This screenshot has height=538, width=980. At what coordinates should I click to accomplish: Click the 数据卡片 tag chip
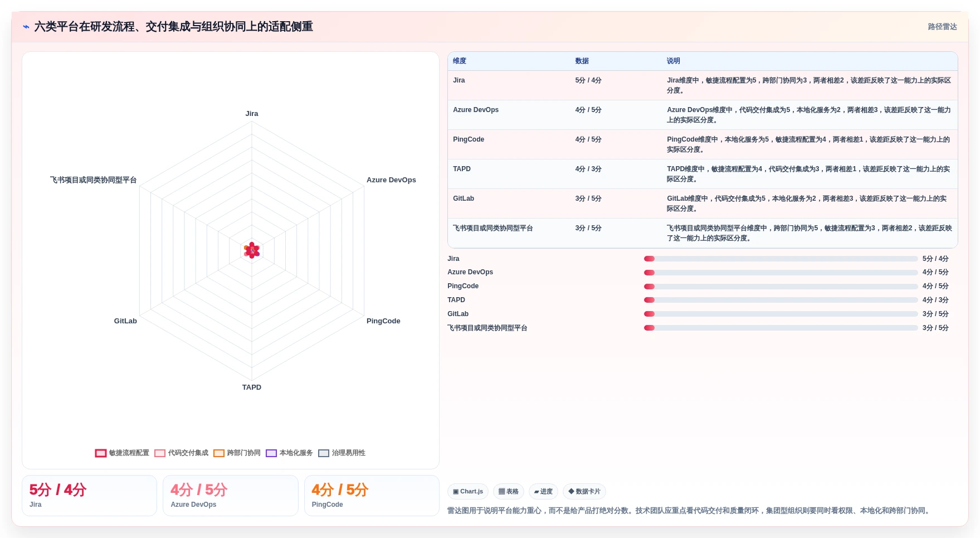(x=584, y=491)
